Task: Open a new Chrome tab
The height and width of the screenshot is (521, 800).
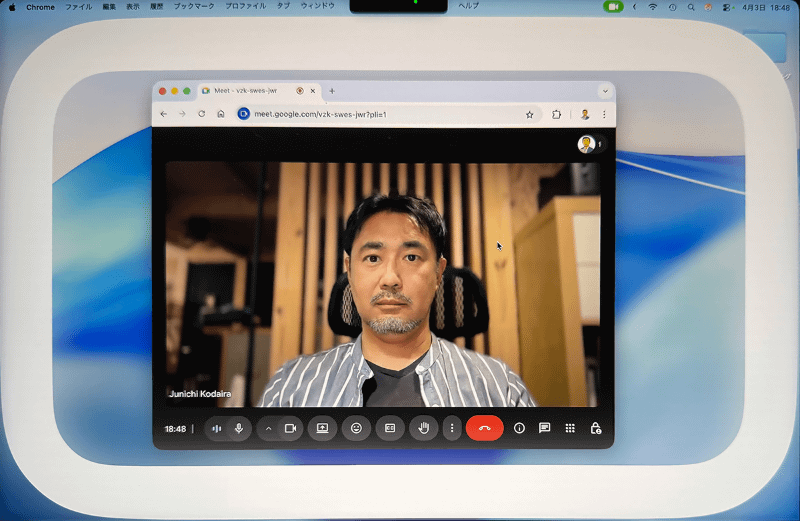Action: click(x=332, y=91)
